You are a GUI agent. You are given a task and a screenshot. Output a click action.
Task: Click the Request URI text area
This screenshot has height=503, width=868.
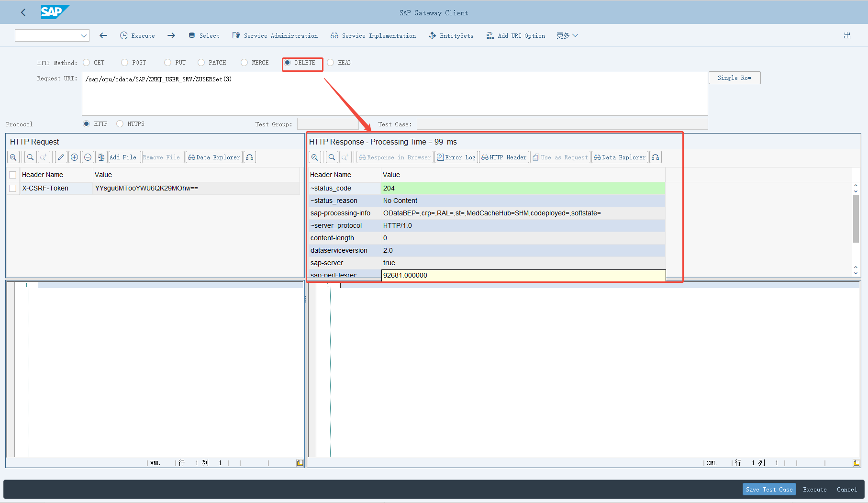395,94
